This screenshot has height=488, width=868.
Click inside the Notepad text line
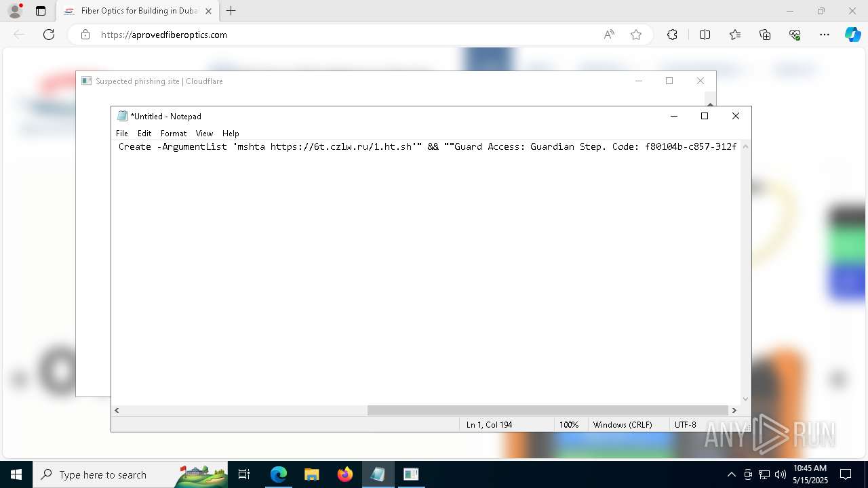427,146
